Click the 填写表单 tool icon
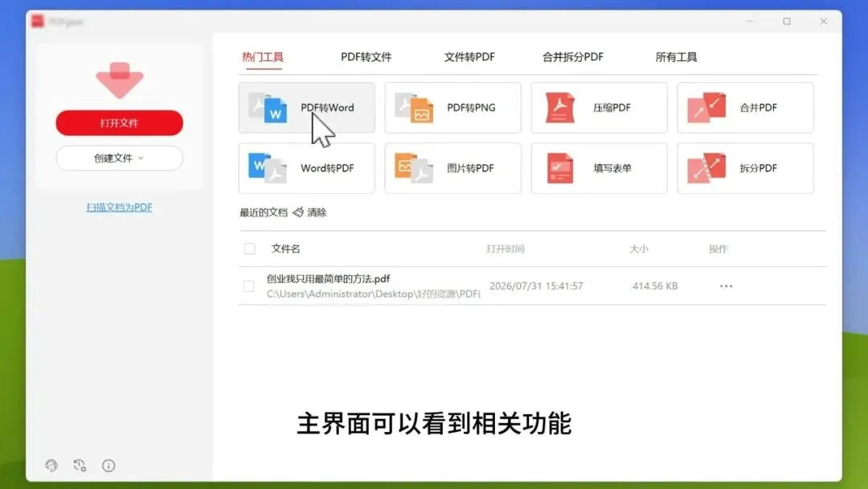Viewport: 868px width, 489px height. click(x=560, y=168)
